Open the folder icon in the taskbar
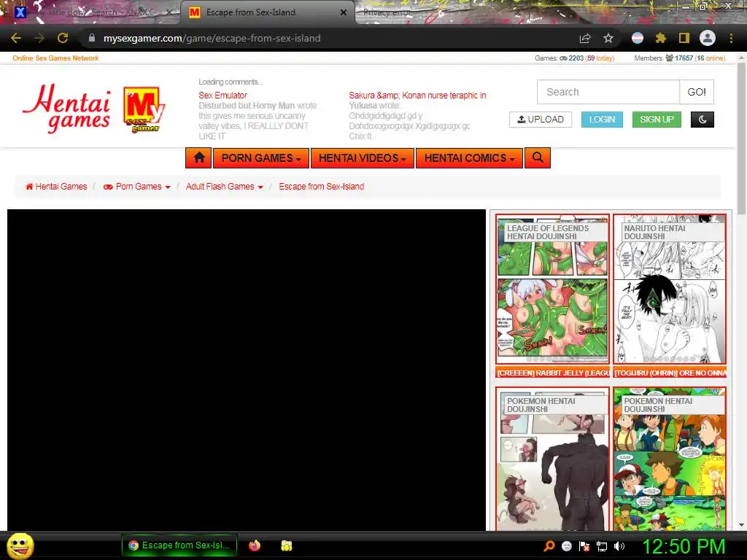Screen dimensions: 747x560 click(x=286, y=545)
